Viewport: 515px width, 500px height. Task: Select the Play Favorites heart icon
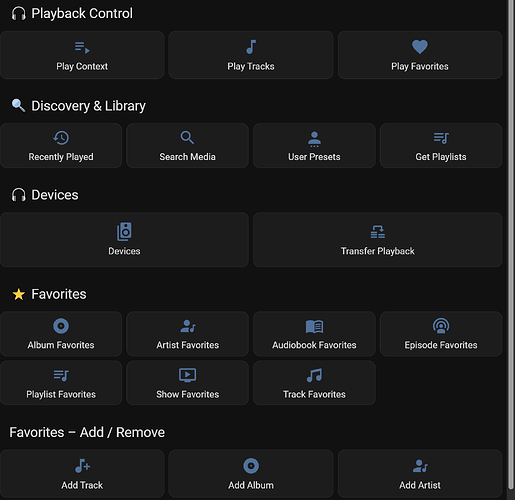point(420,47)
